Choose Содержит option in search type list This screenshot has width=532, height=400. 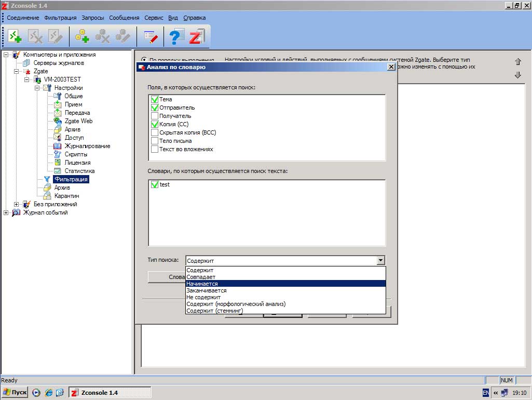(x=285, y=270)
